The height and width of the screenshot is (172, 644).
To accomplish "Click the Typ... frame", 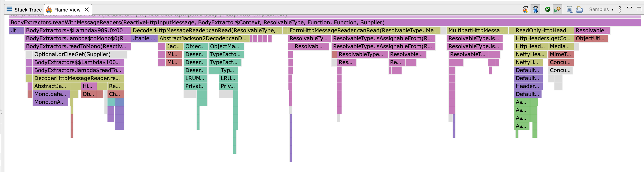I will (x=228, y=70).
